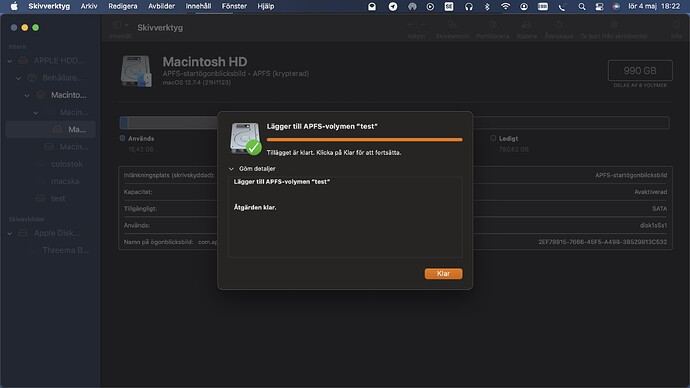Select the test volume label in the sidebar

[58, 198]
